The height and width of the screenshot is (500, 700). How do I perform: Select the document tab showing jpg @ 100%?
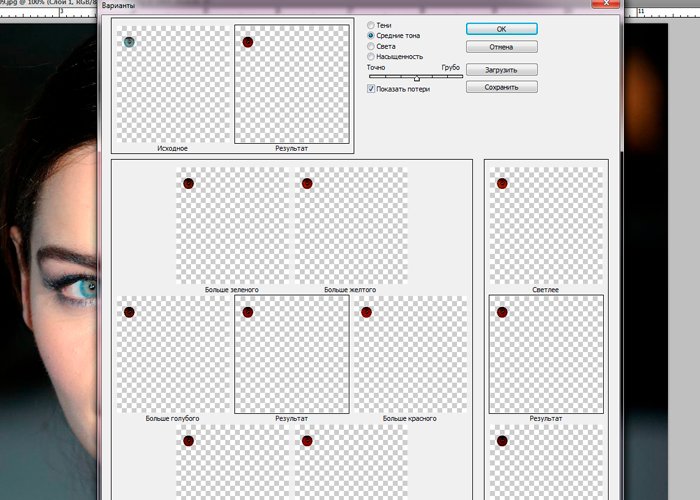[x=50, y=4]
